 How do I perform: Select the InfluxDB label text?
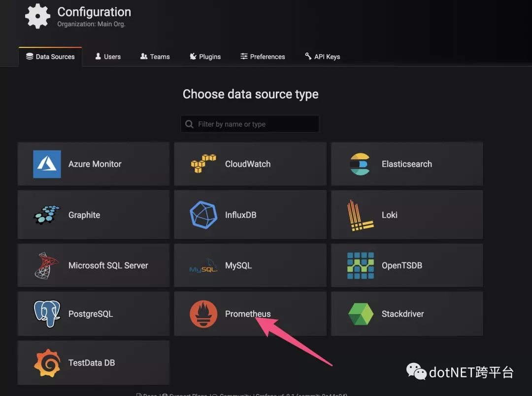pos(240,215)
